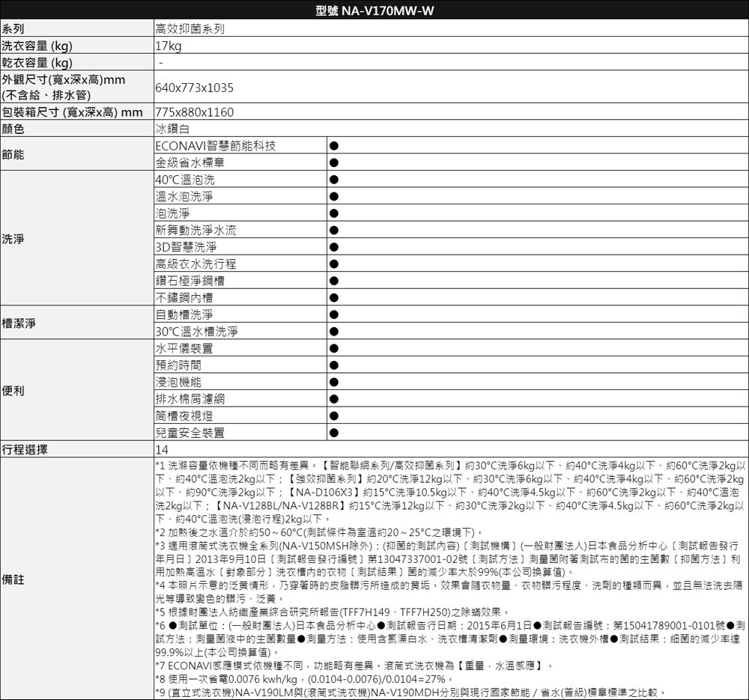Select the 排水棉屑濾網 feature name

189,399
